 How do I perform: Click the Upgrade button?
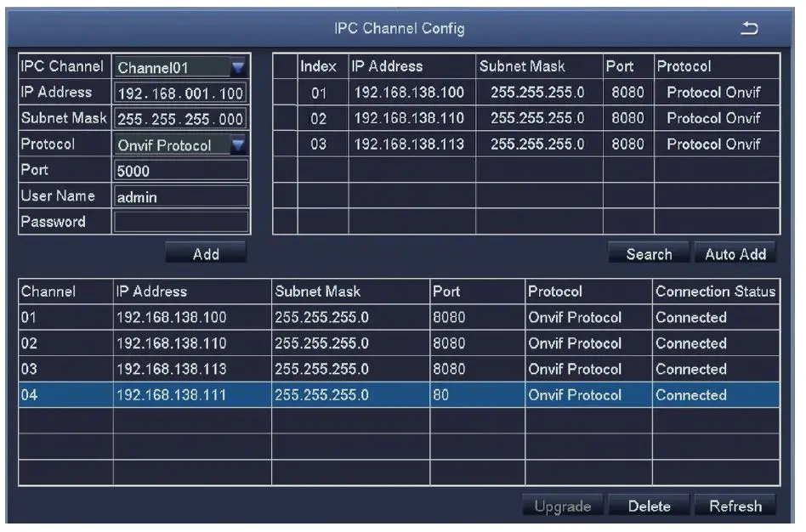(x=563, y=505)
